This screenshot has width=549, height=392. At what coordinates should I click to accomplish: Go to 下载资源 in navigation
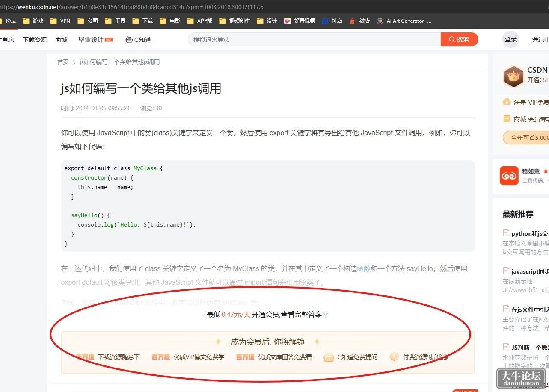35,40
